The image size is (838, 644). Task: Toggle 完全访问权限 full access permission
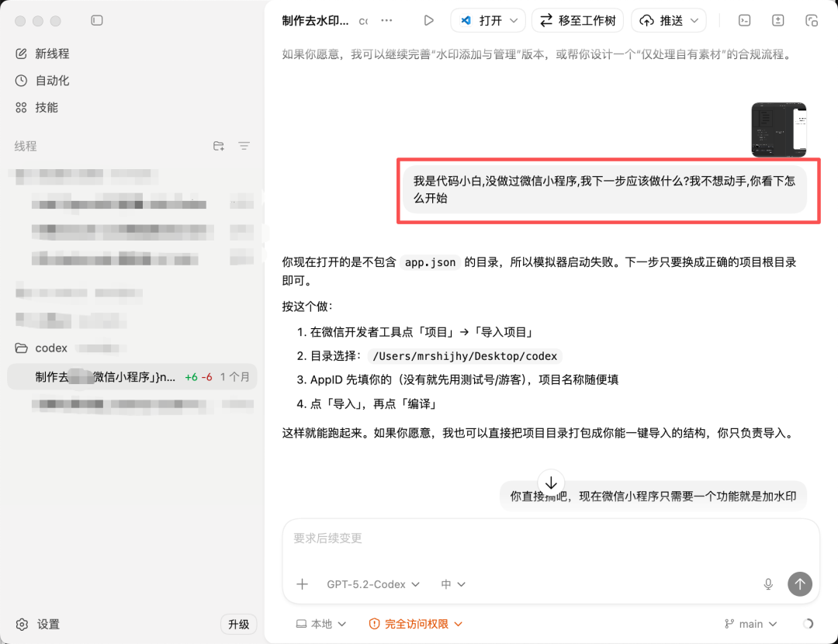pos(415,624)
